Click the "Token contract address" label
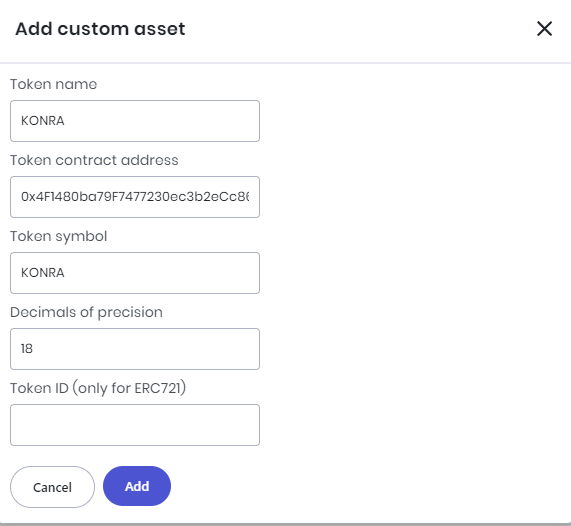Screen dimensions: 571x526 click(x=94, y=160)
